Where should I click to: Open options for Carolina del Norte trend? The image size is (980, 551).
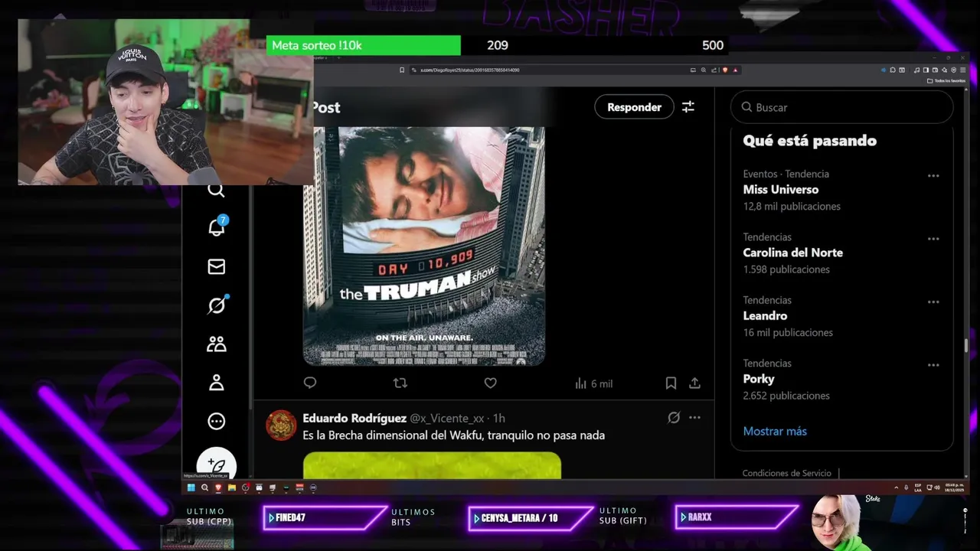tap(933, 239)
